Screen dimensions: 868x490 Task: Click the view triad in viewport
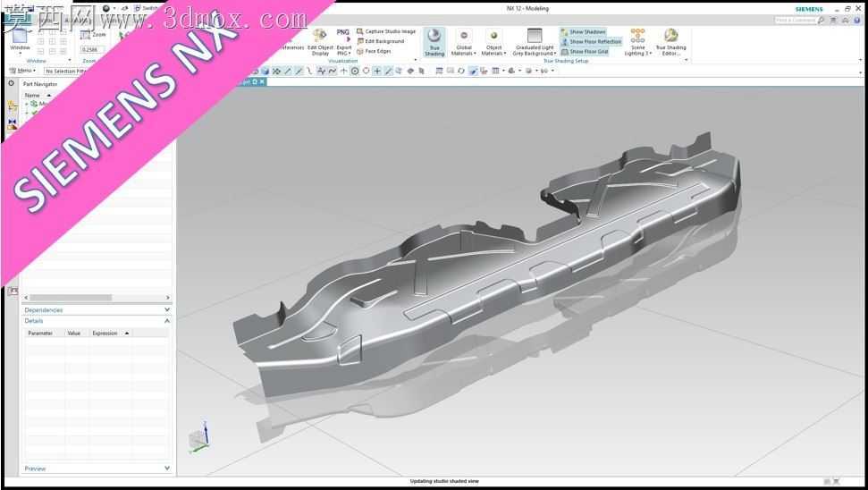[199, 437]
